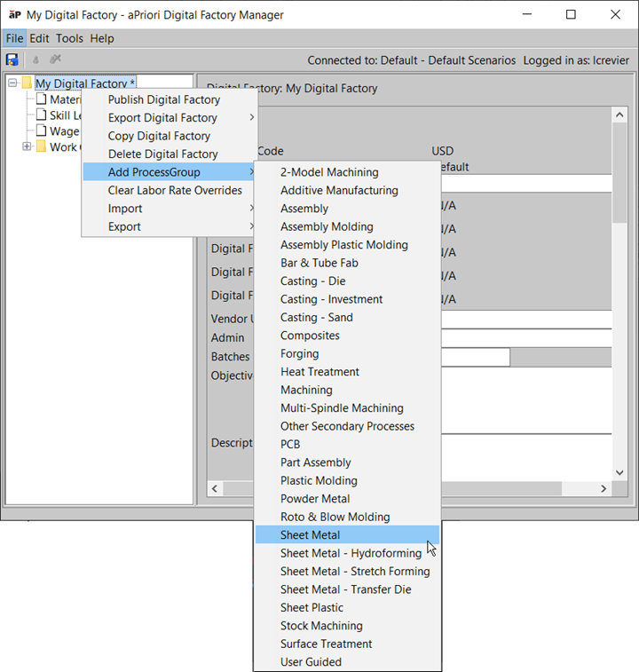Select Other Secondary Processes
This screenshot has height=672, width=639.
click(347, 426)
